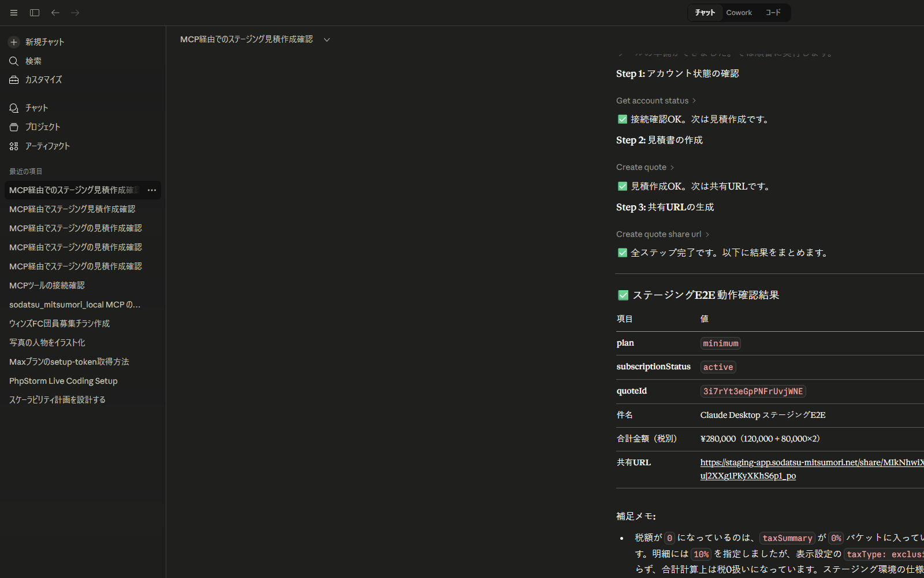This screenshot has height=578, width=924.
Task: Start a 新規チャット with the plus icon
Action: click(13, 42)
